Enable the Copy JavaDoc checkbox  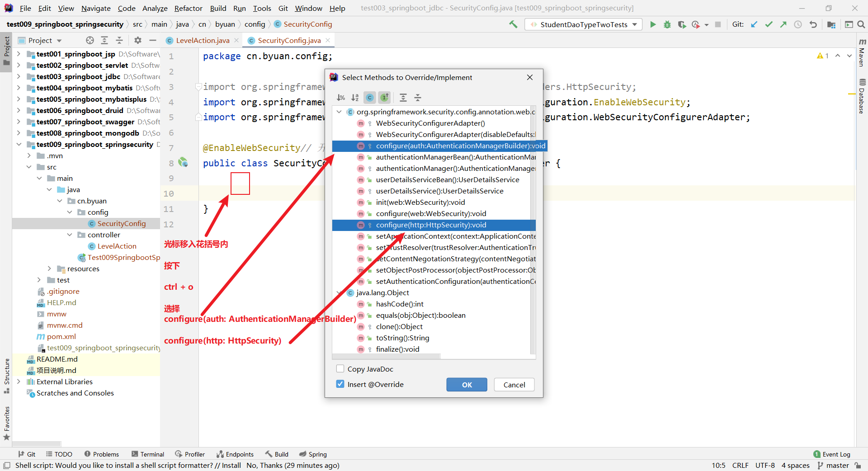(340, 369)
